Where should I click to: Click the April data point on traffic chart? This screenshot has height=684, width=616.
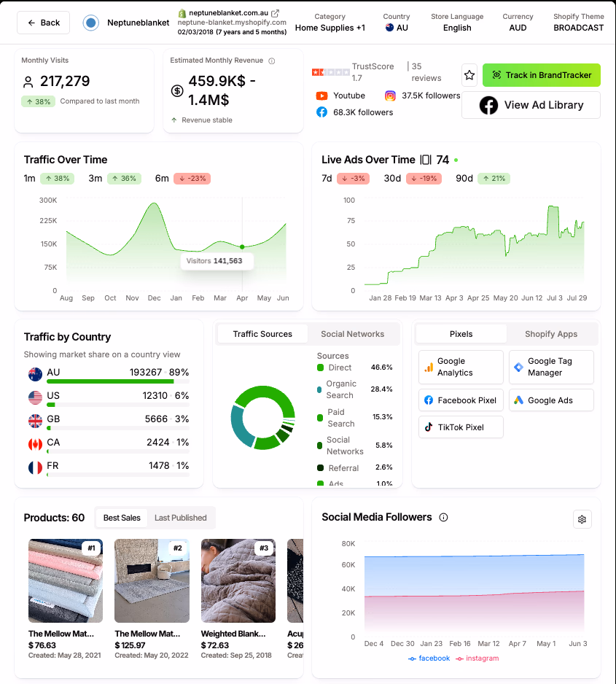(x=242, y=247)
